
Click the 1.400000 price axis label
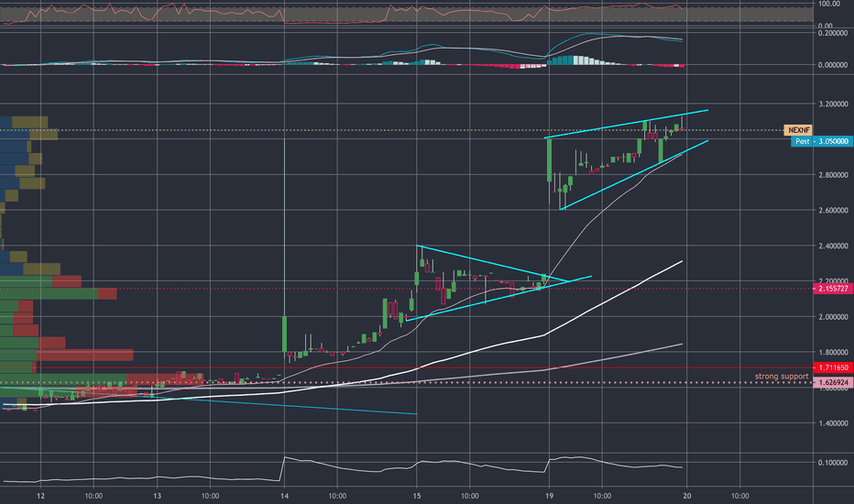coord(833,422)
